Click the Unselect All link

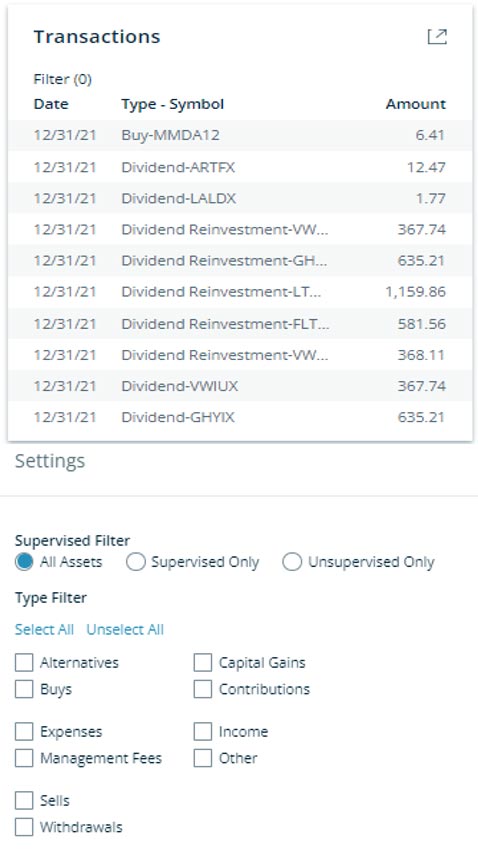(125, 630)
